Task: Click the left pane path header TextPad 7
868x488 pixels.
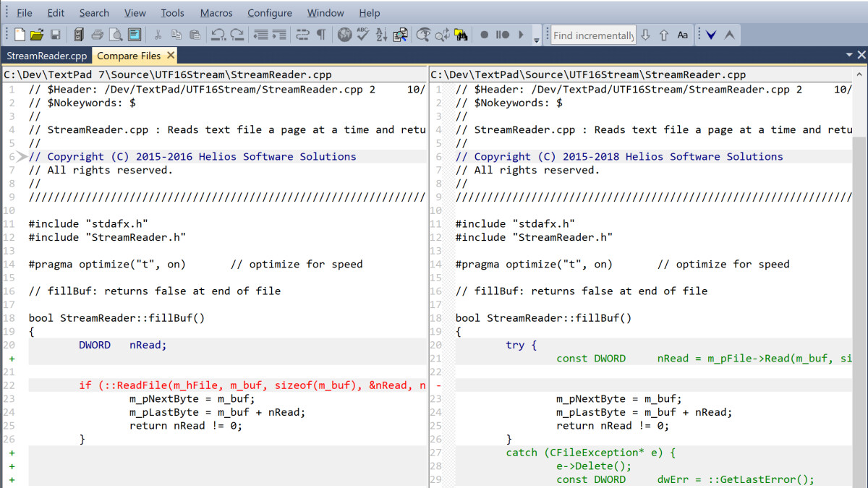Action: pyautogui.click(x=214, y=74)
